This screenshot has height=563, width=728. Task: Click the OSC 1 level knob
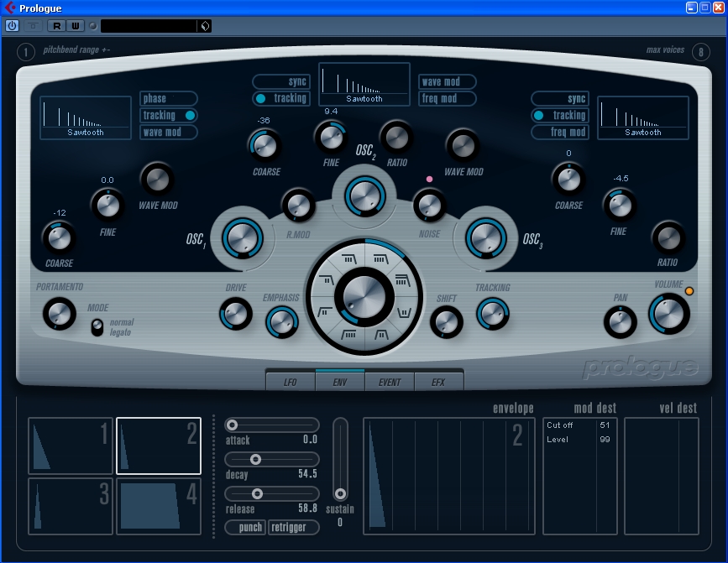[x=243, y=238]
